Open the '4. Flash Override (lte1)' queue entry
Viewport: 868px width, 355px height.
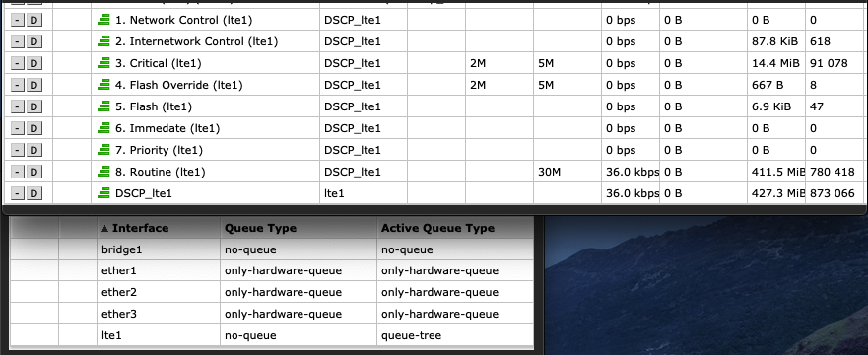(178, 85)
